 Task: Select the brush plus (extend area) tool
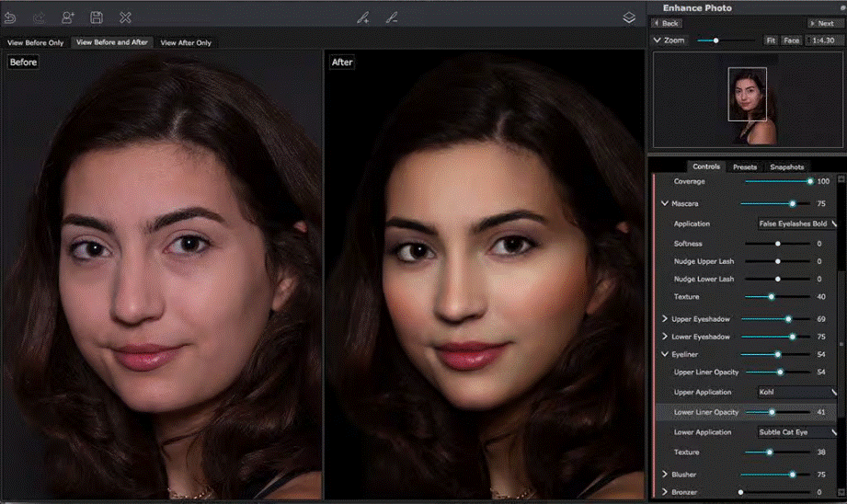[363, 17]
